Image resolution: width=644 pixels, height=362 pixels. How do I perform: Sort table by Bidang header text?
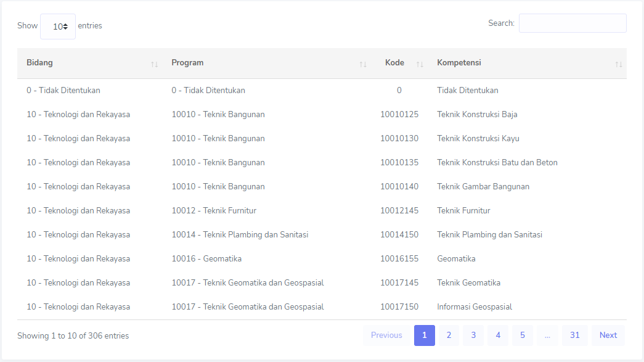click(x=39, y=63)
